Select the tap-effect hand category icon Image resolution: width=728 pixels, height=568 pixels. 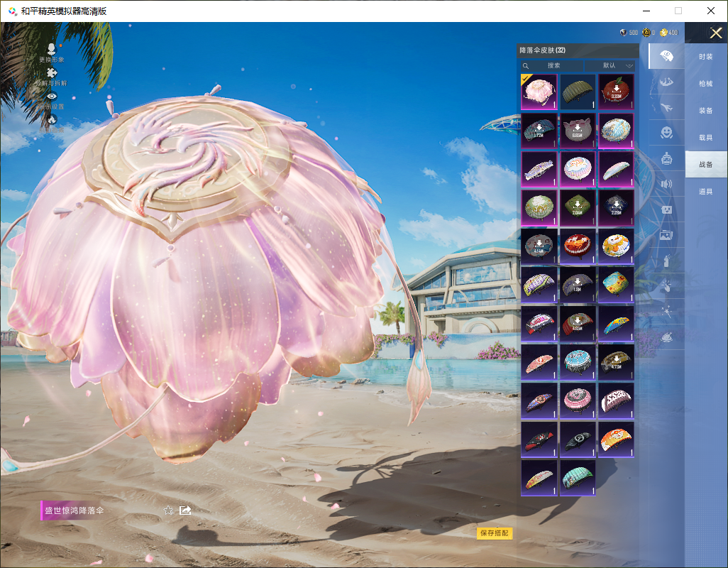(666, 286)
